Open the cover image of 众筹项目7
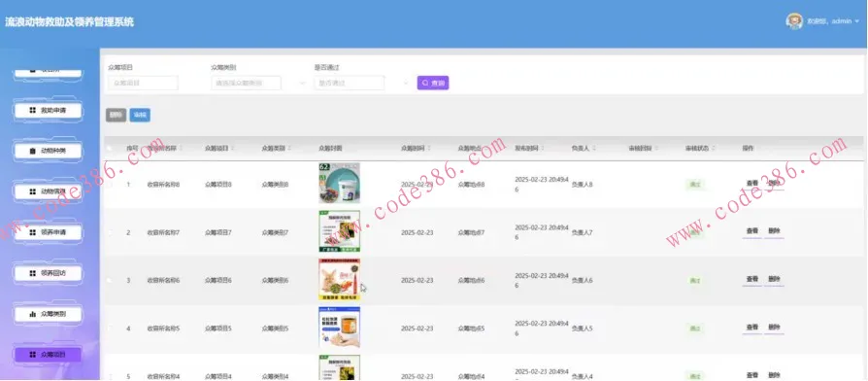 pos(340,231)
